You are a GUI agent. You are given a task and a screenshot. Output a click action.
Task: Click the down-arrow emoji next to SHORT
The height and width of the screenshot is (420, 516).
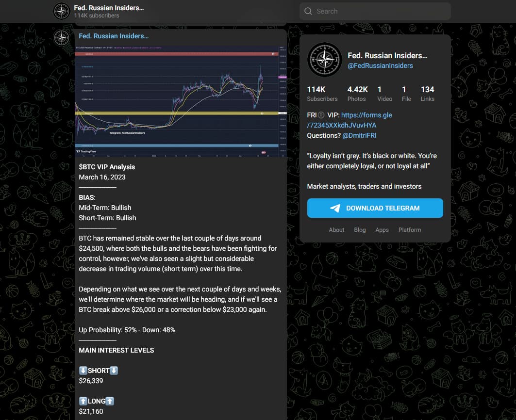pyautogui.click(x=83, y=370)
